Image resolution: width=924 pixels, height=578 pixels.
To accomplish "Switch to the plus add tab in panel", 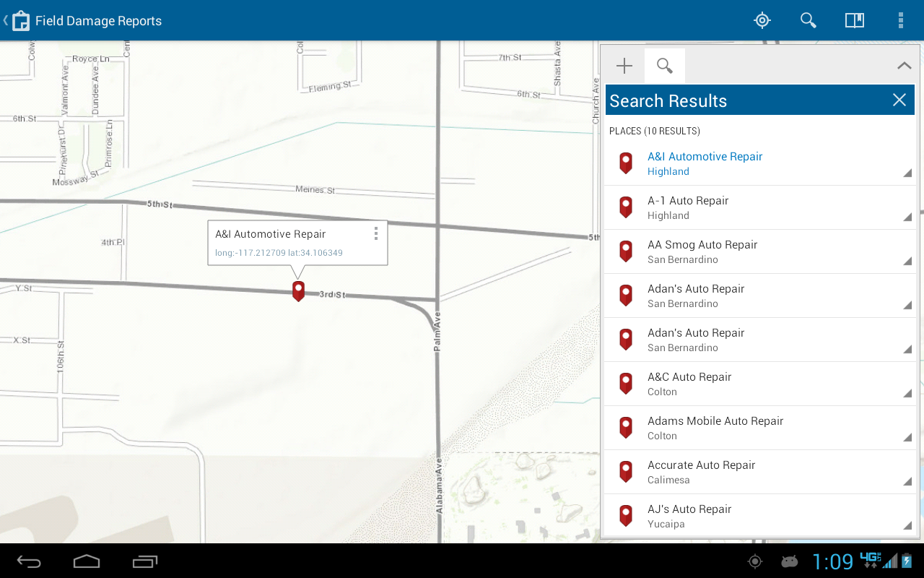I will pyautogui.click(x=624, y=66).
